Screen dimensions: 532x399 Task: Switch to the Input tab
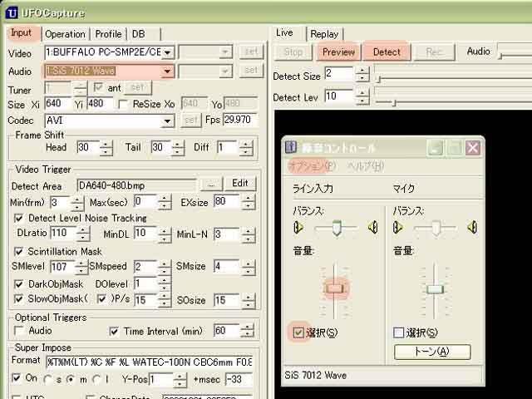(x=21, y=33)
